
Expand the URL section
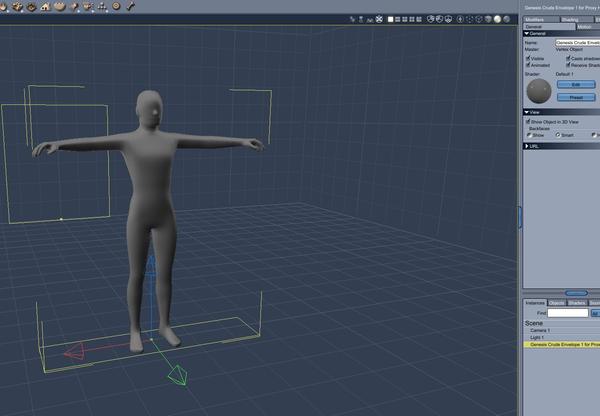527,146
